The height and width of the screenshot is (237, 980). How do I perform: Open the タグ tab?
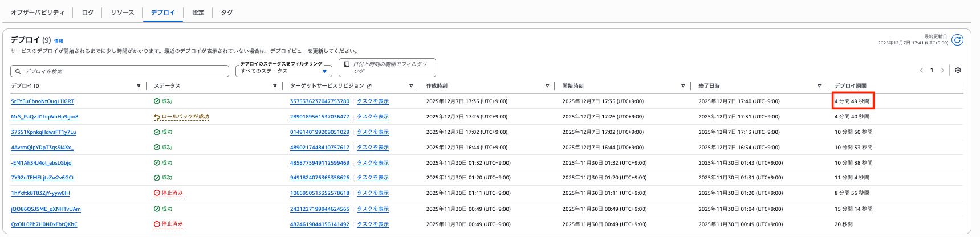click(227, 13)
